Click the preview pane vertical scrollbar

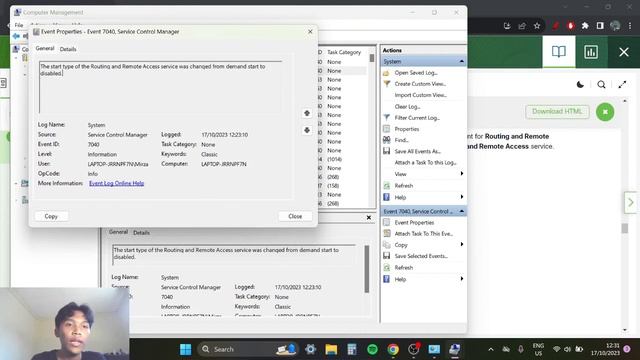tap(367, 269)
